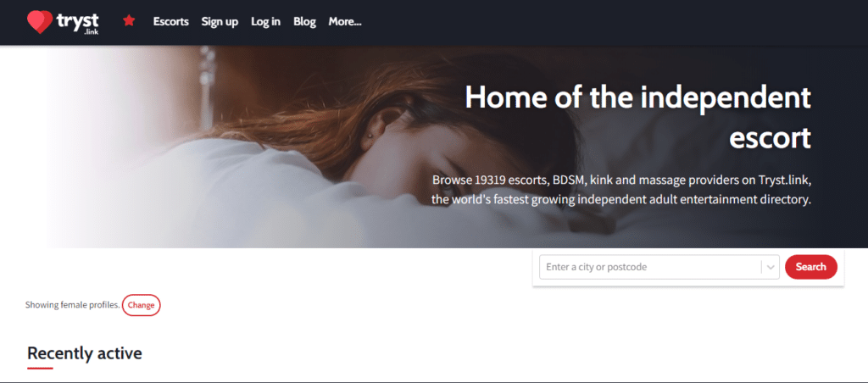Click the tryst.link wordmark
Viewport: 868px width, 383px height.
pos(77,22)
